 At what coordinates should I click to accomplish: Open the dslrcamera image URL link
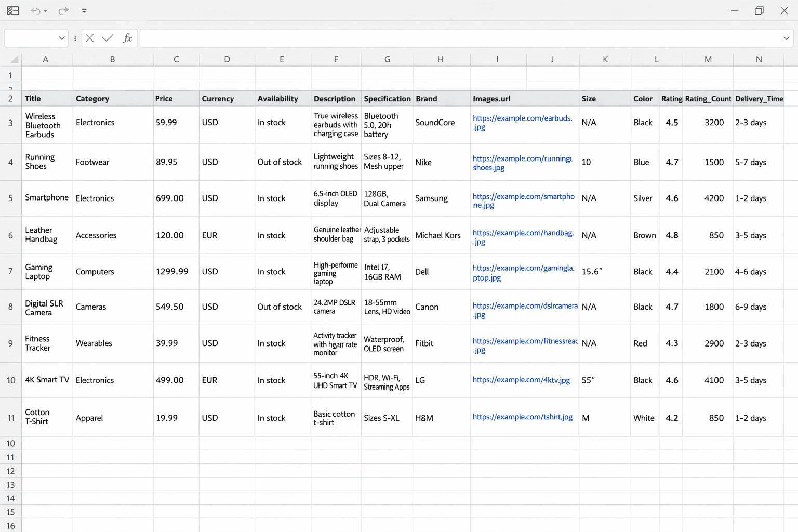tap(525, 310)
